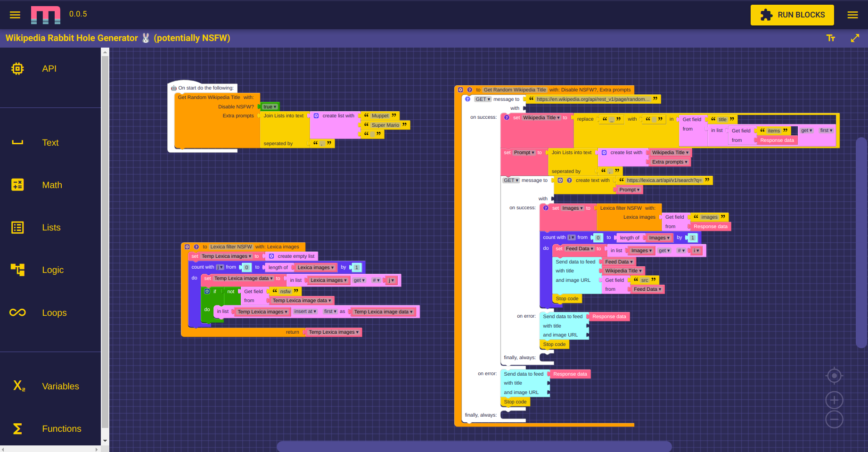Click the vertical workspace scrollbar
Screen dimensions: 868x452
861,243
